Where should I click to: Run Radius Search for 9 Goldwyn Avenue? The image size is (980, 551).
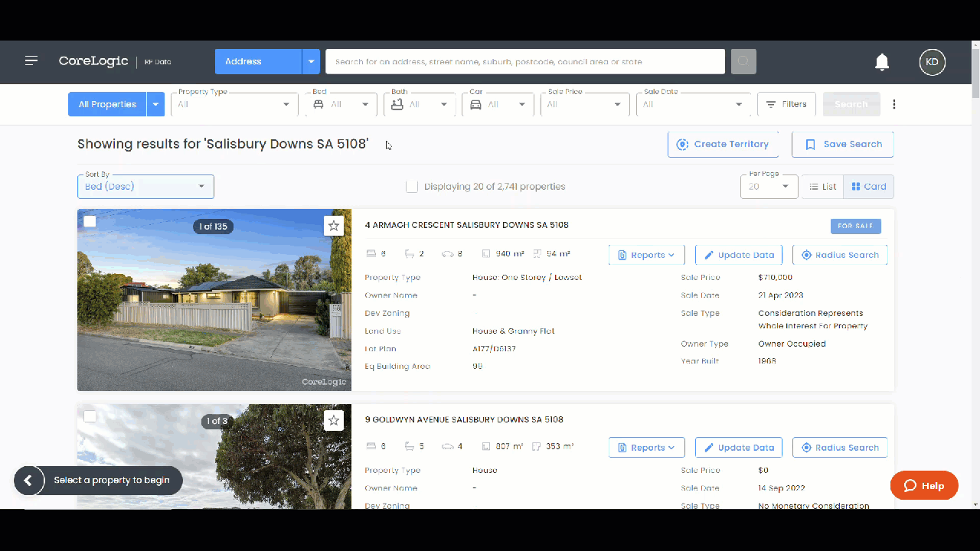840,448
